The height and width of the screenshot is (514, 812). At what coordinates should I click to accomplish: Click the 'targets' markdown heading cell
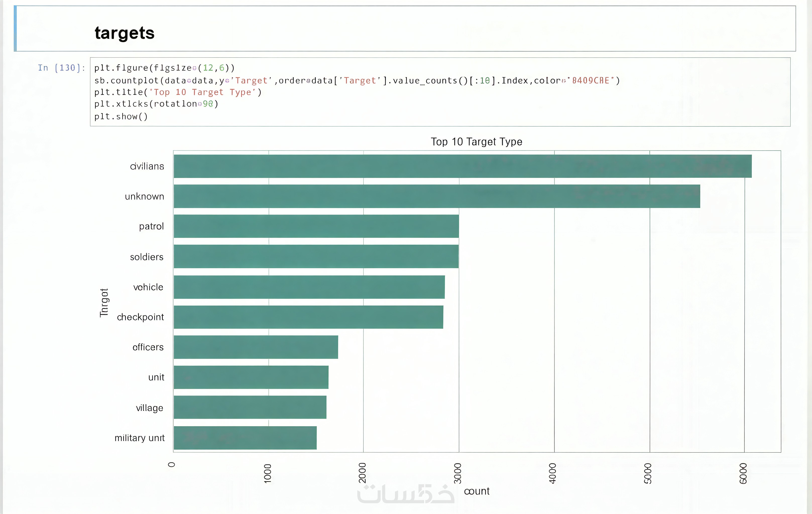[125, 33]
